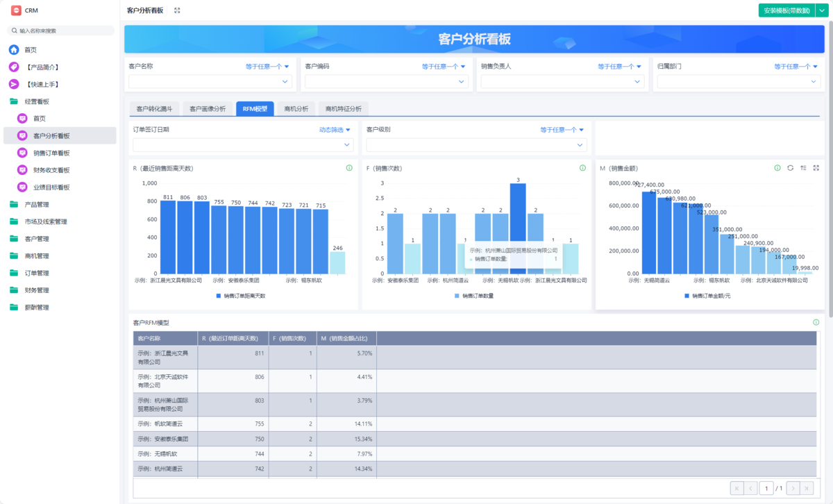This screenshot has height=504, width=833.
Task: Open dropdown arrow beside 安装模板 button
Action: (821, 10)
